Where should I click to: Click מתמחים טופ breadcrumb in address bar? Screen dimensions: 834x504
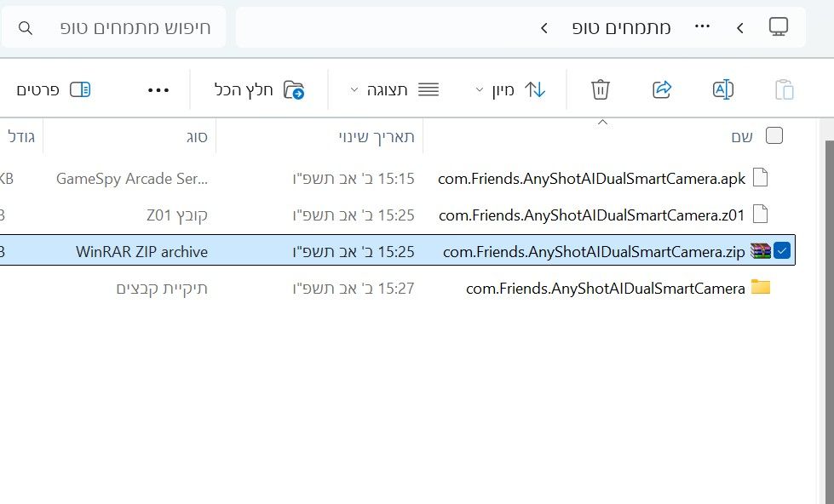pyautogui.click(x=621, y=27)
